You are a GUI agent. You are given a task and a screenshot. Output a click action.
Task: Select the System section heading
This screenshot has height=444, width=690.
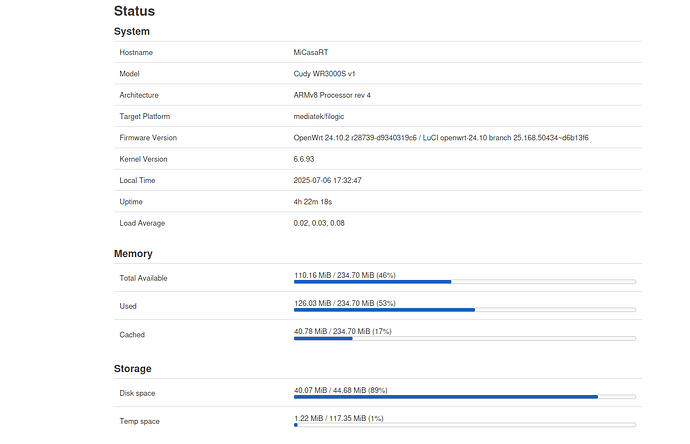coord(132,32)
